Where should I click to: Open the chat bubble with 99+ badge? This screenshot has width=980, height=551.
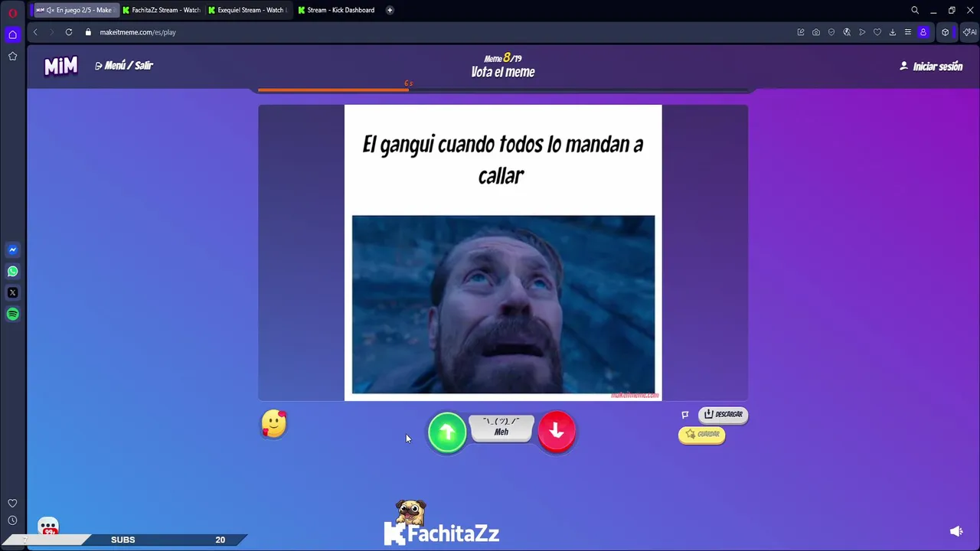click(48, 527)
